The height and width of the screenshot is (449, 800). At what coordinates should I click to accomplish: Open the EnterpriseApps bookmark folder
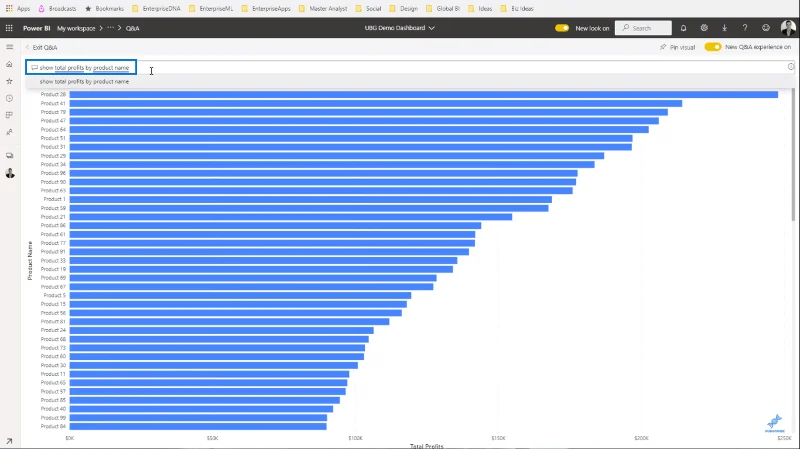[x=266, y=9]
